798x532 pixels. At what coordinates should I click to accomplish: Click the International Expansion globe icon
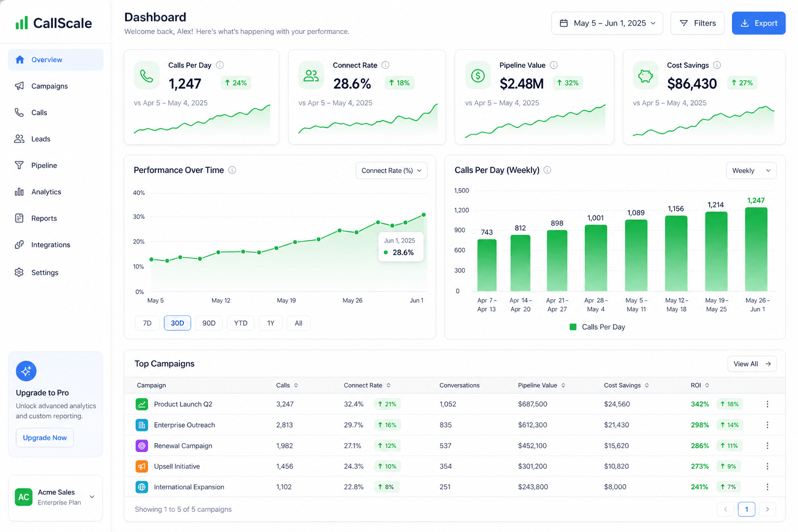[142, 487]
